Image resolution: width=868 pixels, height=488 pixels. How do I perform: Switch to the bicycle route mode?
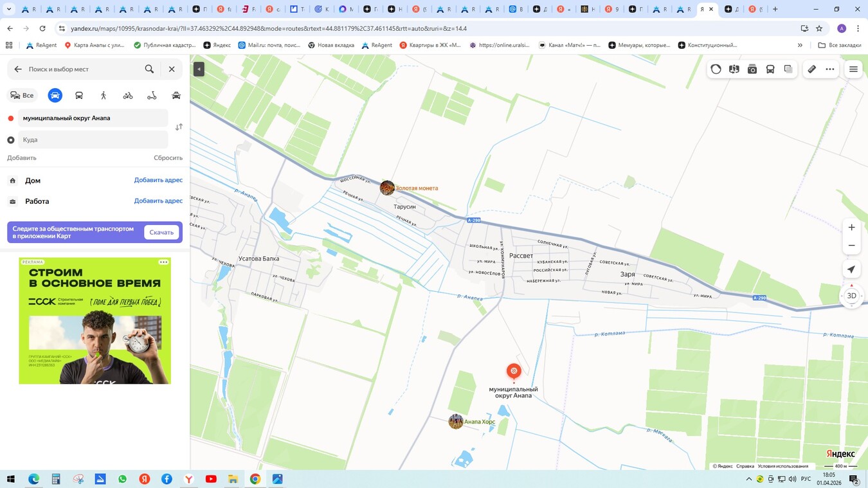click(x=128, y=96)
